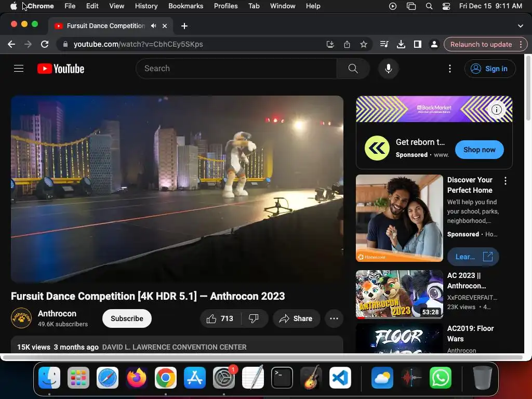Mute the tab audio speaker icon
This screenshot has width=532, height=399.
coord(154,26)
